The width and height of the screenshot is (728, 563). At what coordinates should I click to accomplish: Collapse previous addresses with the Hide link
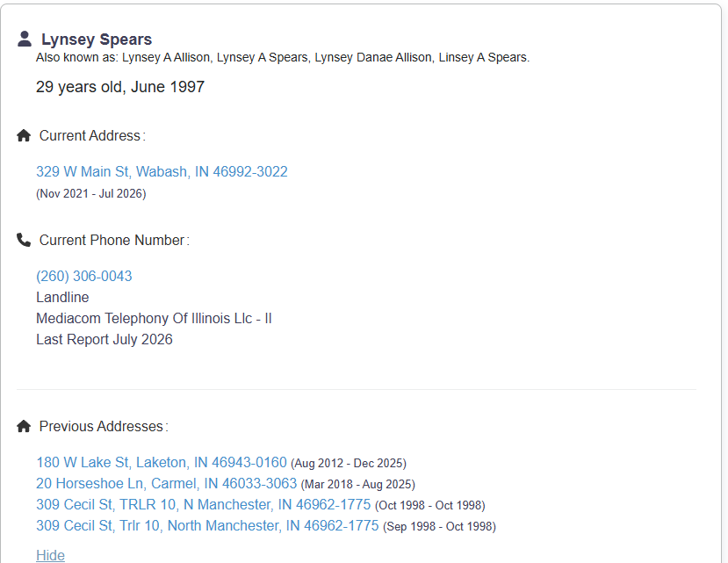[51, 555]
